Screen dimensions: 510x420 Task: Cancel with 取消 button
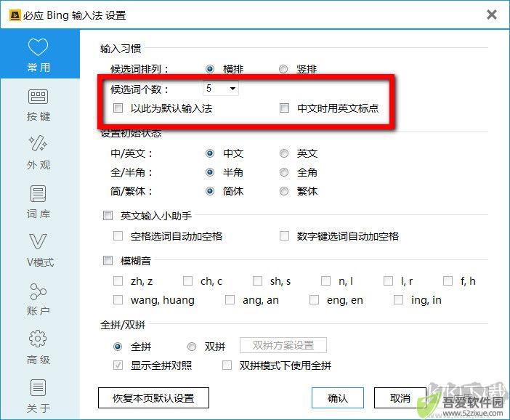400,397
